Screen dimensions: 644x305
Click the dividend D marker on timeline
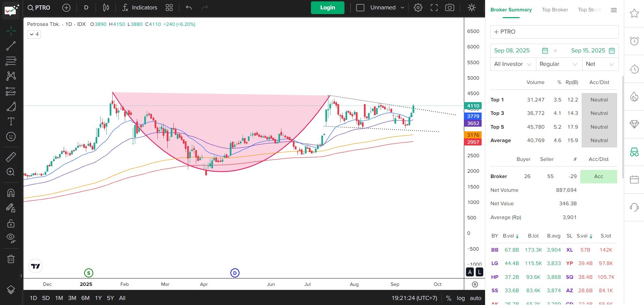click(235, 273)
